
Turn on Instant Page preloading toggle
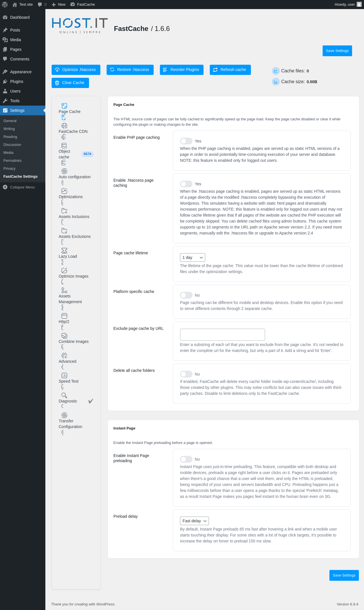pos(186,459)
